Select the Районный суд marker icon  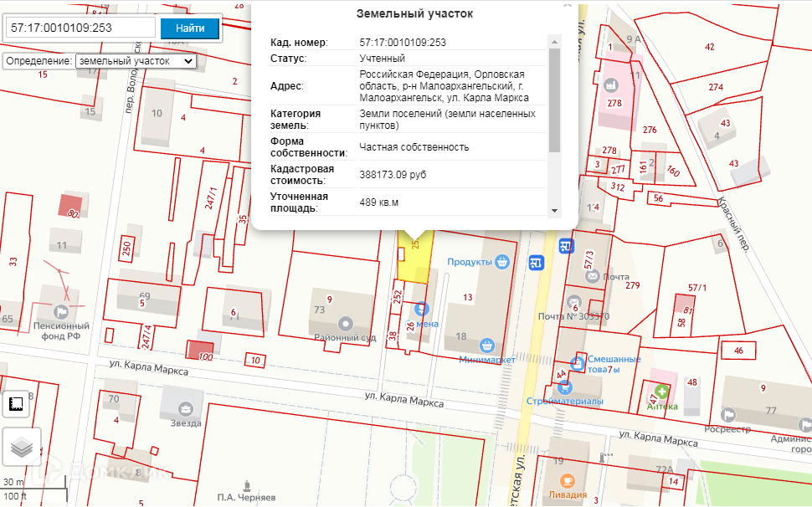[x=345, y=325]
